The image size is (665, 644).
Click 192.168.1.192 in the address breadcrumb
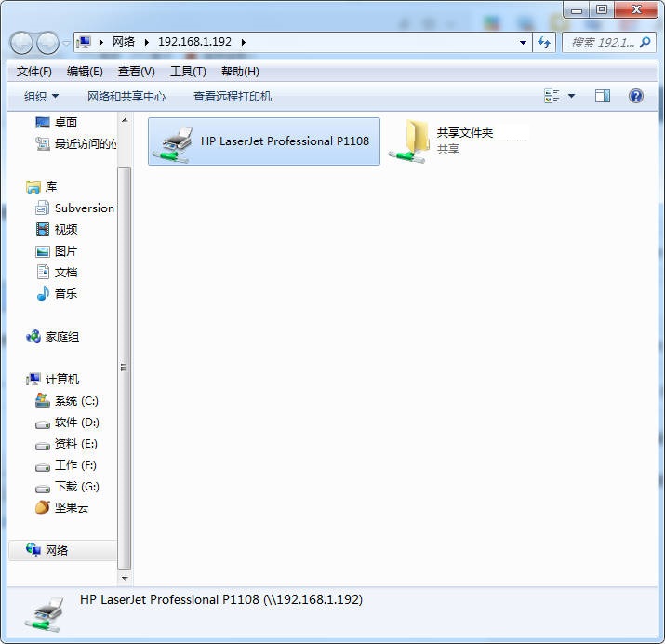pos(194,42)
